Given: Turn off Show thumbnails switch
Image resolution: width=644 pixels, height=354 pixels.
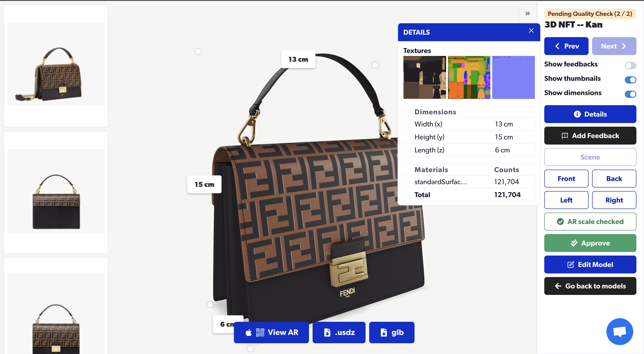Looking at the screenshot, I should (630, 80).
